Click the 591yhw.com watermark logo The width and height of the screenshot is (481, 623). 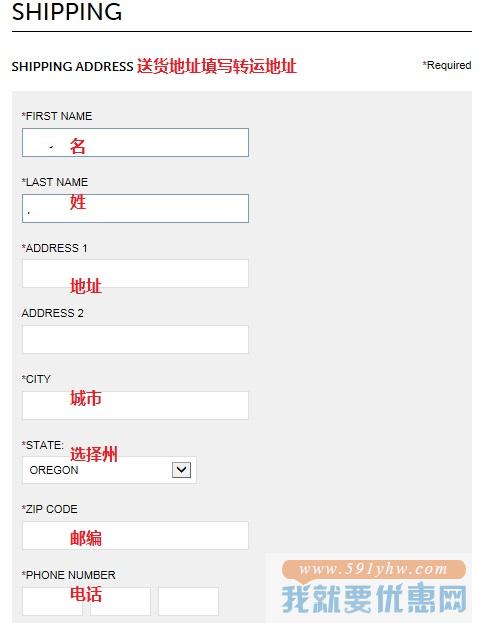click(x=373, y=587)
